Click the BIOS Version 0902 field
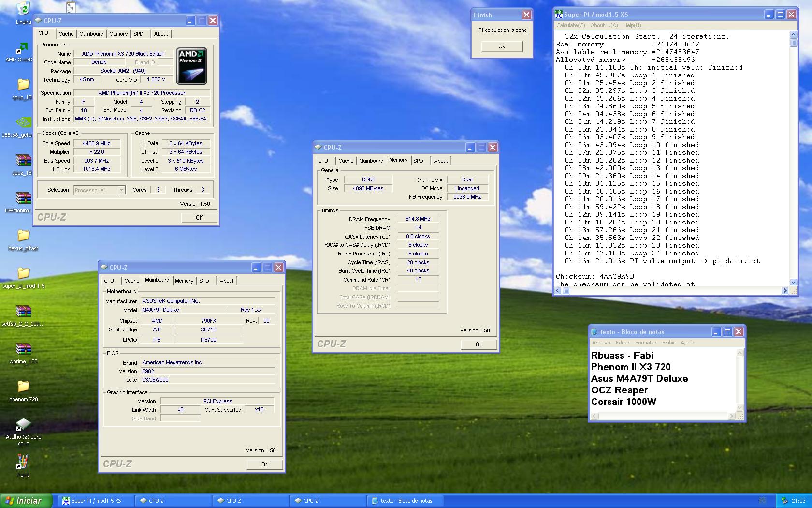The height and width of the screenshot is (508, 812). (208, 372)
